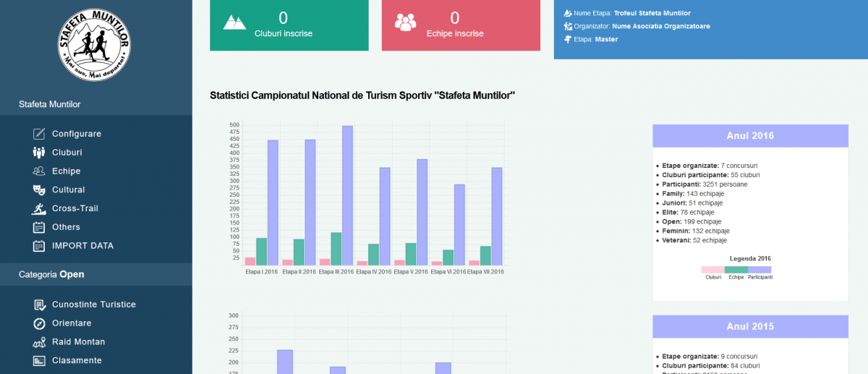The height and width of the screenshot is (374, 868).
Task: Click the Anul 2015 panel header
Action: pos(750,327)
